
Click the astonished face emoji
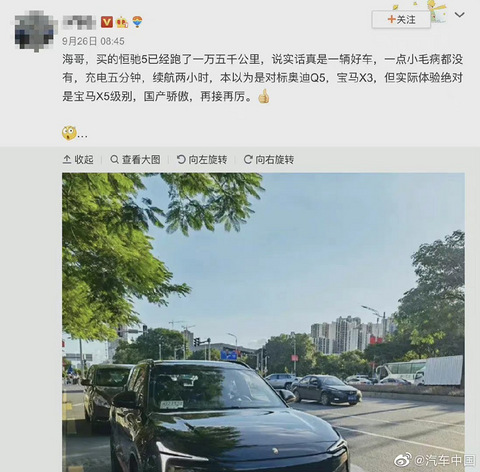point(69,133)
